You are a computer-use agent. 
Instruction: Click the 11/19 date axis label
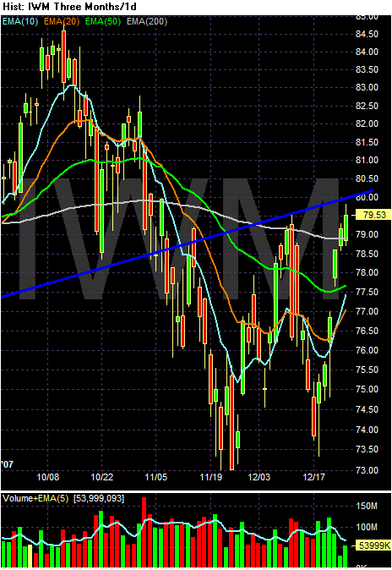pyautogui.click(x=211, y=477)
